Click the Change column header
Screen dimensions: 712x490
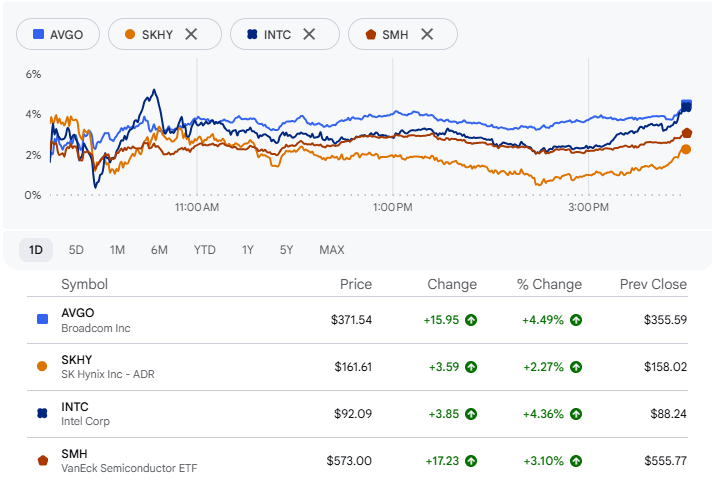pyautogui.click(x=452, y=284)
